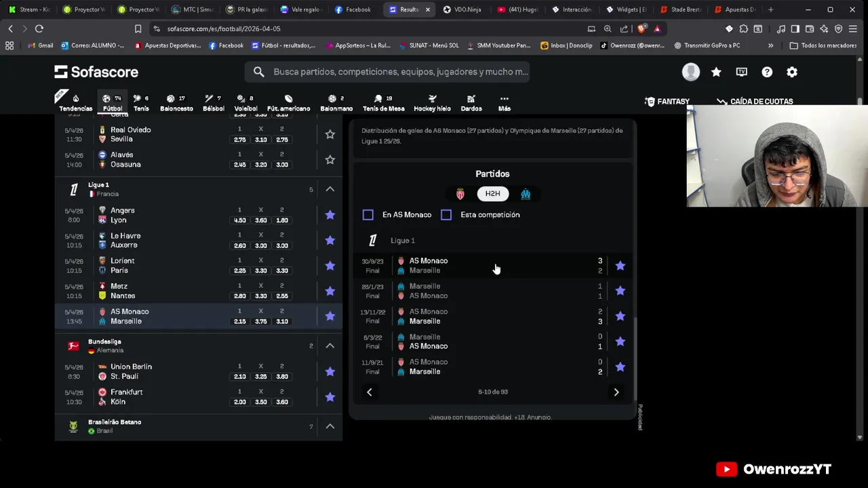868x488 pixels.
Task: Open browser extensions puzzle icon
Action: pos(744,28)
